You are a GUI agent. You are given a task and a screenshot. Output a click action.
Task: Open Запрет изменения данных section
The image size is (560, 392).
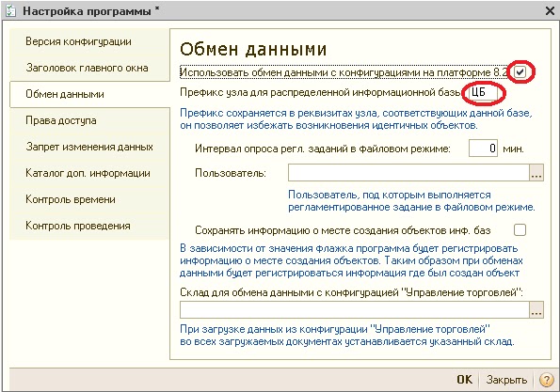pos(89,147)
